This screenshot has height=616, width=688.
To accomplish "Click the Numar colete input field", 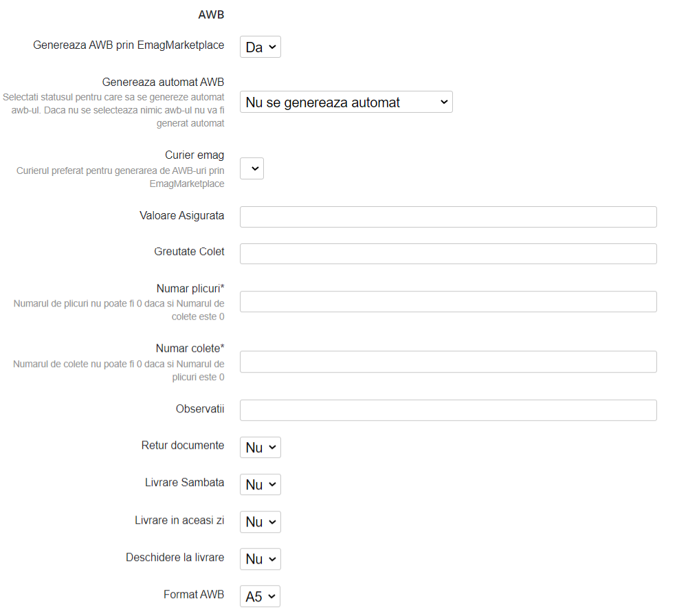I will (x=447, y=361).
